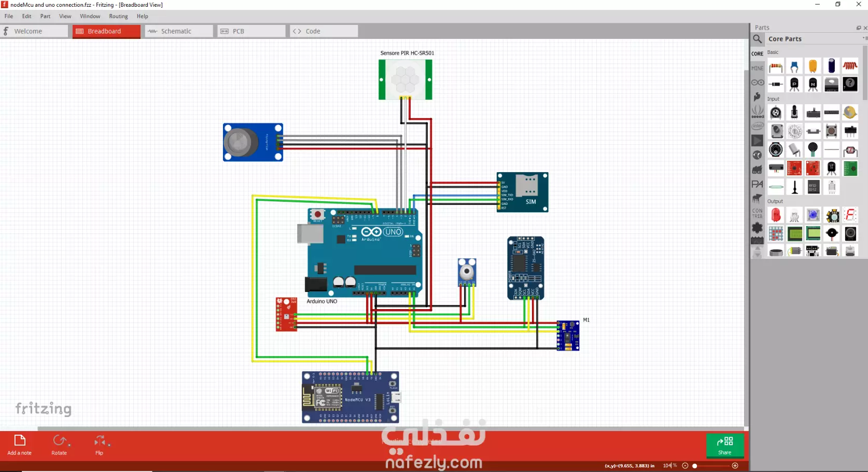Open the Window menu
The height and width of the screenshot is (472, 868).
(x=90, y=16)
